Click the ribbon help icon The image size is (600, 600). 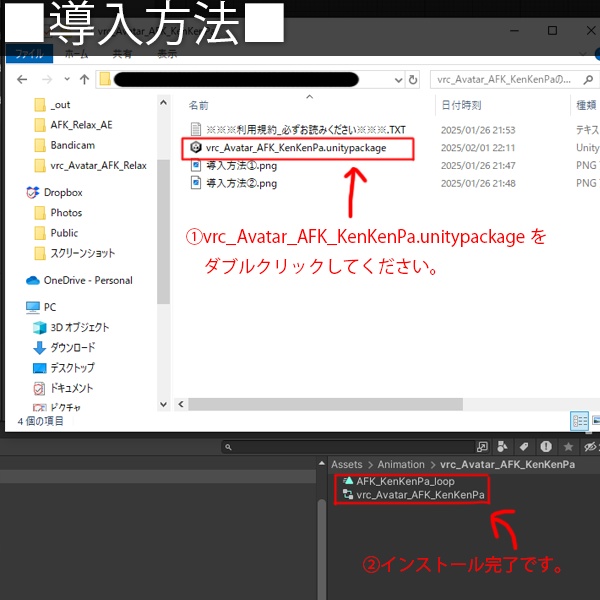tap(597, 54)
